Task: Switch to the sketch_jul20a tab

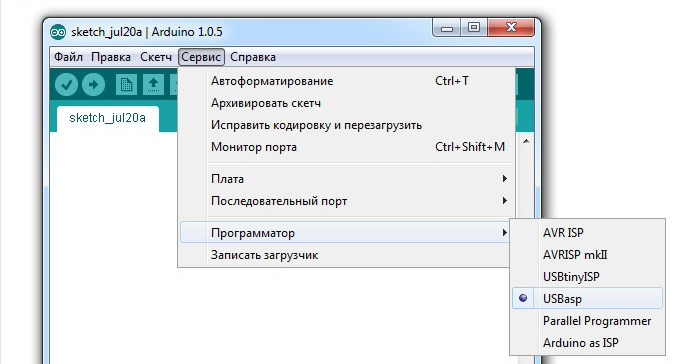Action: point(108,118)
